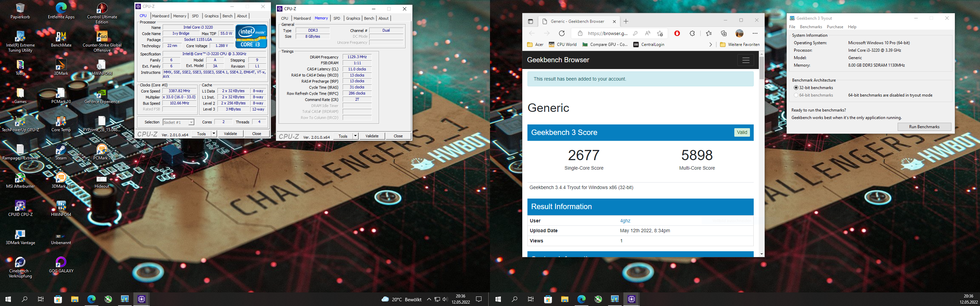
Task: Open the Edge favorites list icon
Action: (708, 33)
